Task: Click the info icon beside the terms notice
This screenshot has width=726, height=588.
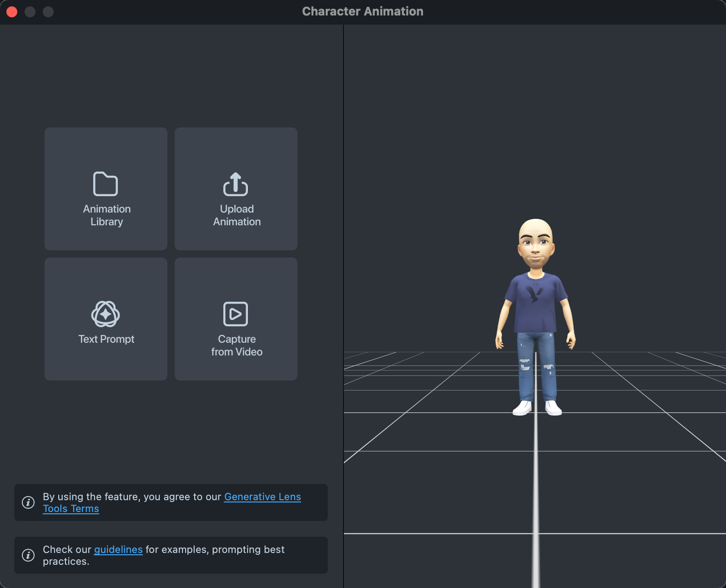Action: point(28,502)
